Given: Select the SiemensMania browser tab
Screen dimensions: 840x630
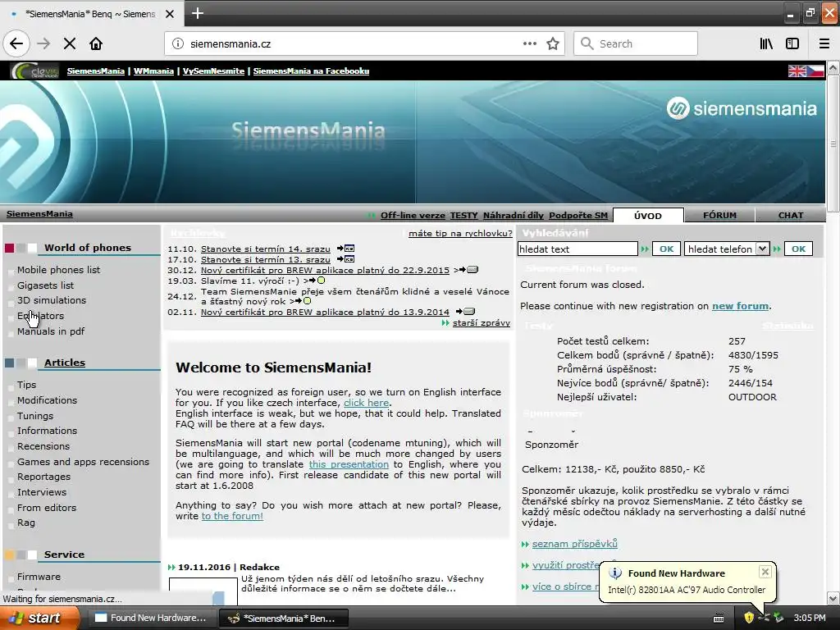Looking at the screenshot, I should 91,14.
